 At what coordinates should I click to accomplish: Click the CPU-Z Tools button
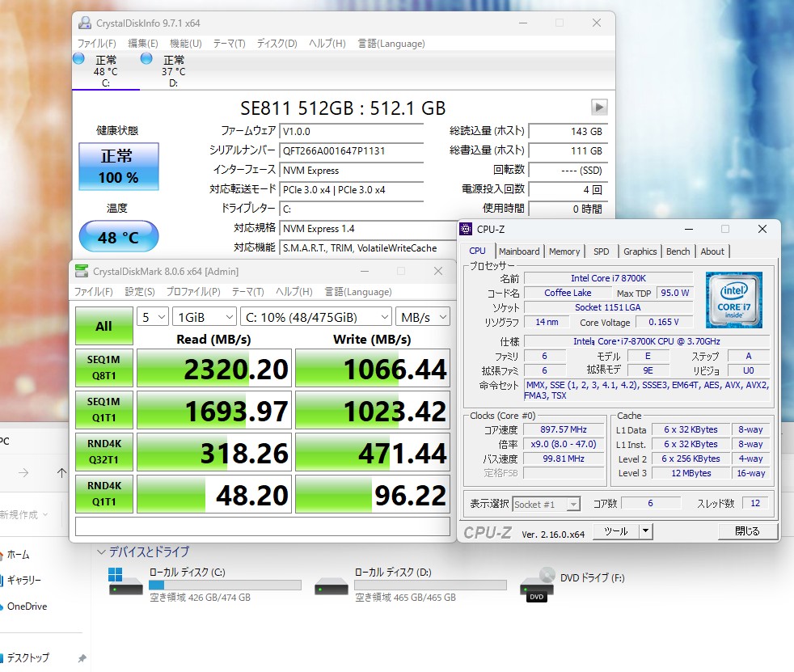(616, 531)
